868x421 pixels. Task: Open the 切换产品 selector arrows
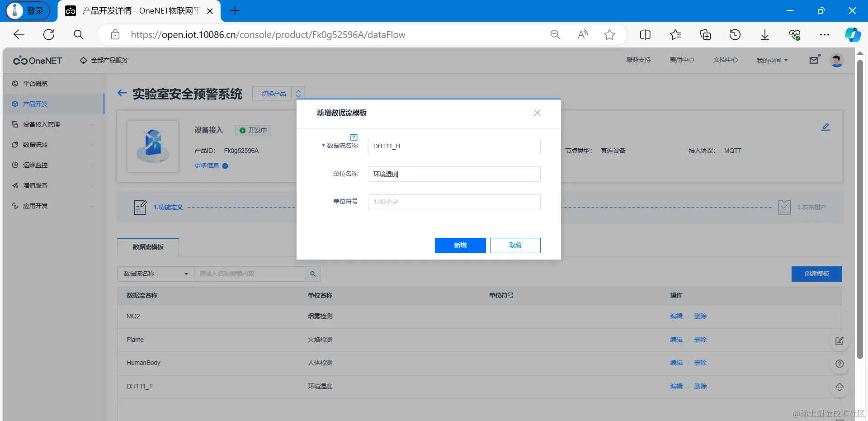click(298, 94)
